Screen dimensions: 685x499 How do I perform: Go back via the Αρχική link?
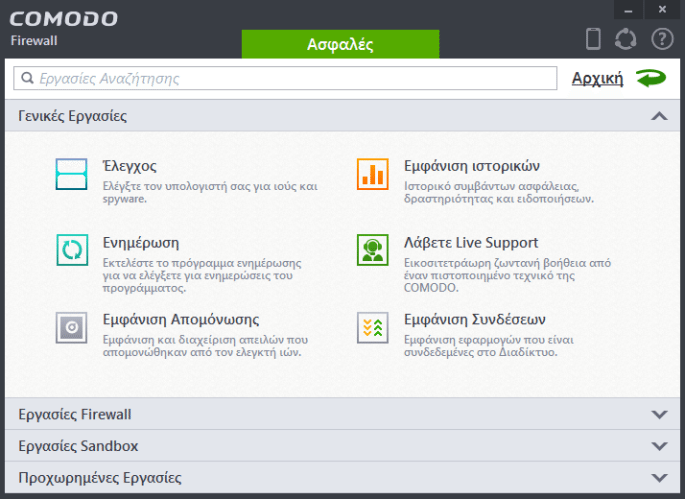(x=597, y=79)
